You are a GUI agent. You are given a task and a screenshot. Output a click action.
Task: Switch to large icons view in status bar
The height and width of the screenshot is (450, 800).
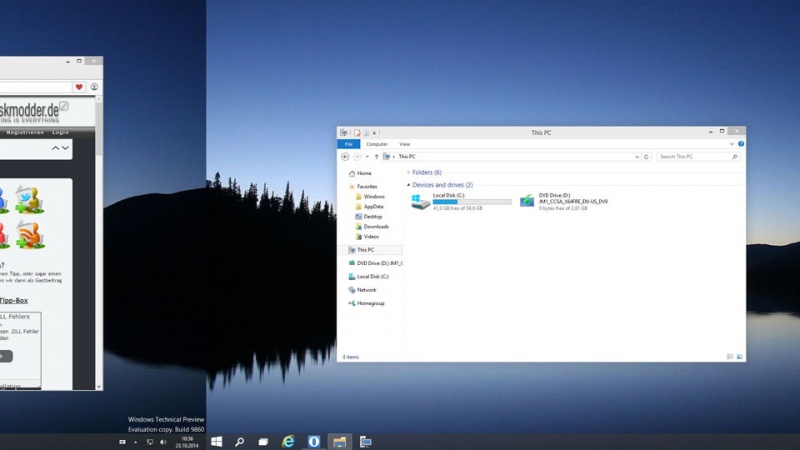click(739, 357)
